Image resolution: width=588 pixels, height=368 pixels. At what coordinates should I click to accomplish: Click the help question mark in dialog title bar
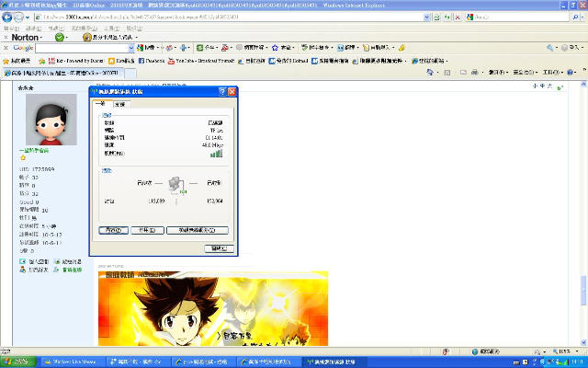point(220,92)
